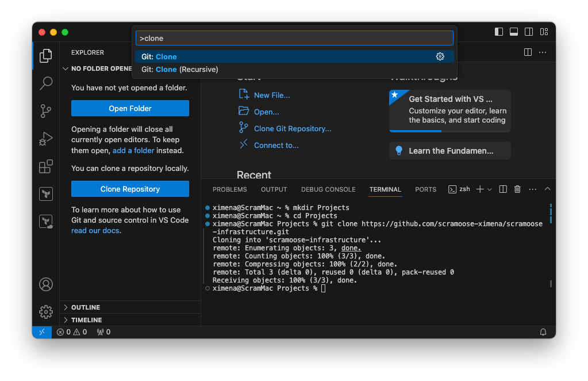The width and height of the screenshot is (588, 381).
Task: Toggle secondary side bar visibility
Action: (529, 32)
